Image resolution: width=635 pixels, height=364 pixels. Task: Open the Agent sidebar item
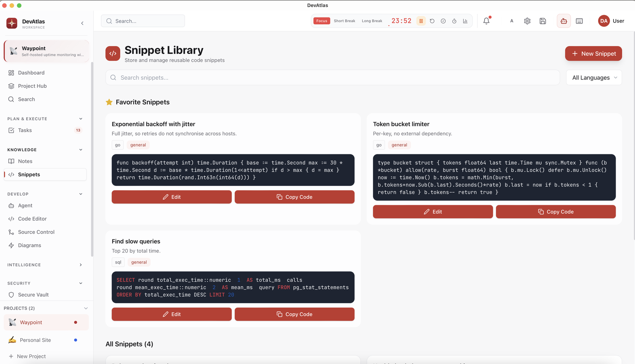(45, 206)
